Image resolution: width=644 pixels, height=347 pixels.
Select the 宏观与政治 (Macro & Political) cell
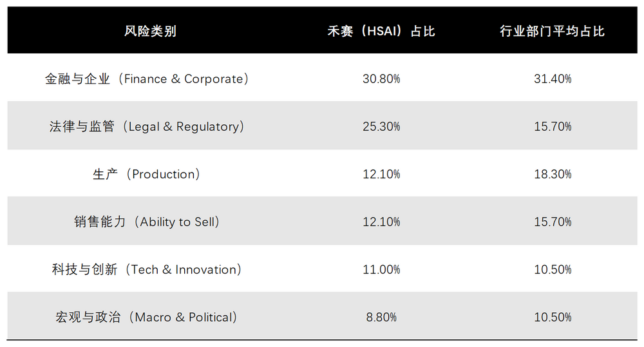[x=147, y=317]
